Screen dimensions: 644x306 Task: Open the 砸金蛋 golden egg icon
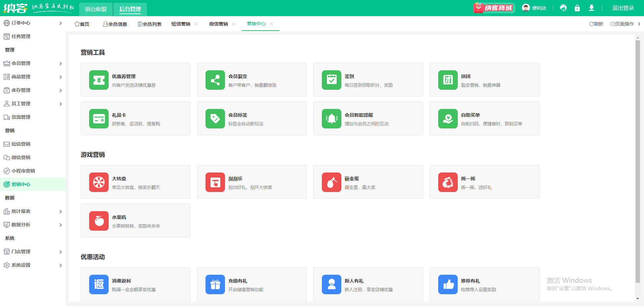tap(332, 182)
